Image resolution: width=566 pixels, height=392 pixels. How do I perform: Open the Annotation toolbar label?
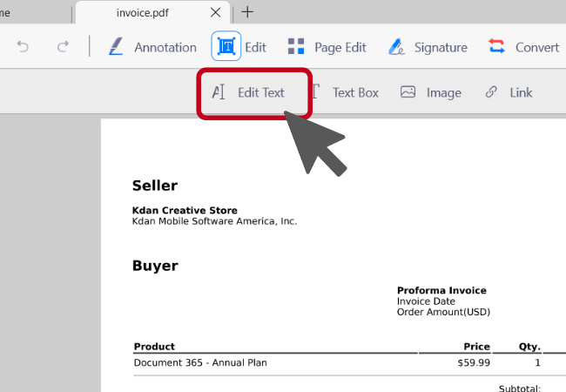coord(165,47)
